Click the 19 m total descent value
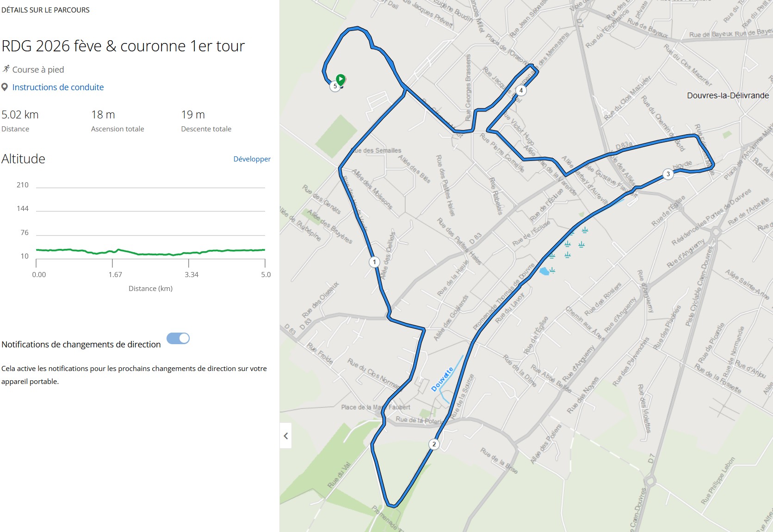This screenshot has width=773, height=532. [x=193, y=115]
